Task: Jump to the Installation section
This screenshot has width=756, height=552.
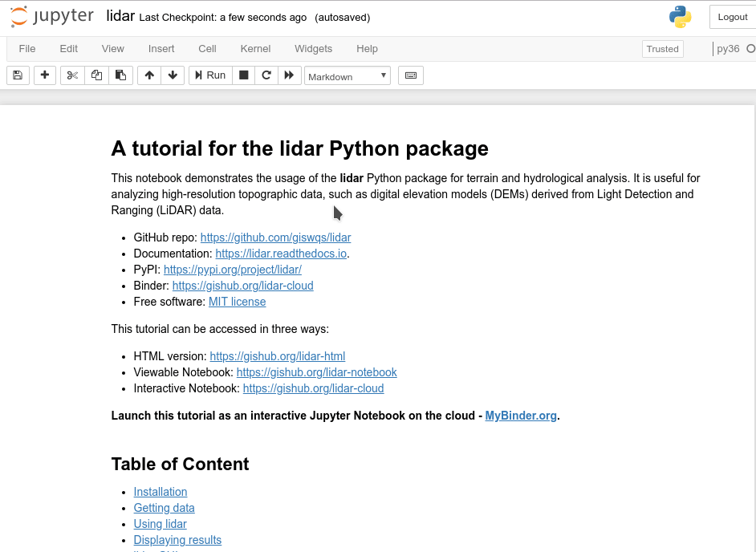Action: [x=160, y=492]
